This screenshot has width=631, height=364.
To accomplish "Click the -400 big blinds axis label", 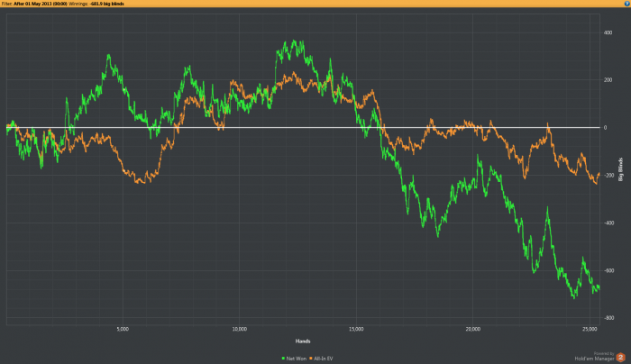I will [608, 223].
